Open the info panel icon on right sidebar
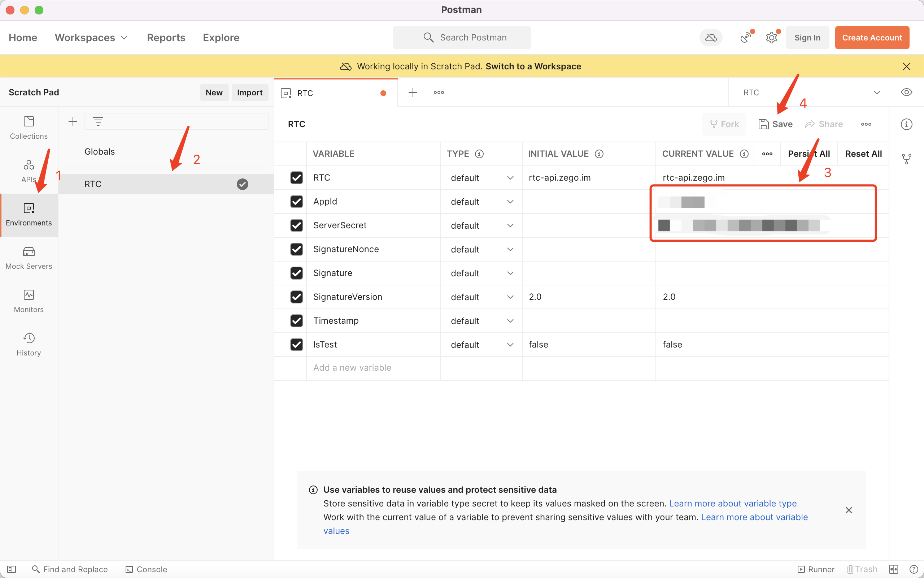Screen dimensions: 924x578 [906, 124]
